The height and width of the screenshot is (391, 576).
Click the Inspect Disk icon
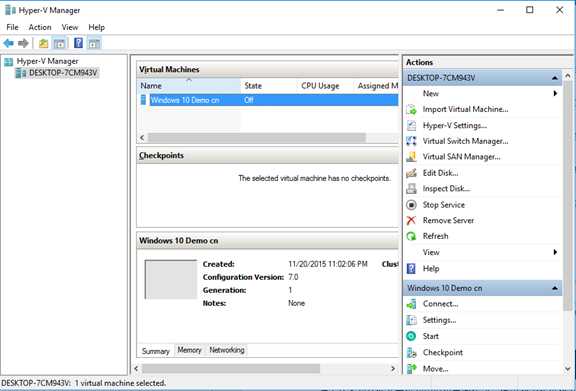(411, 189)
